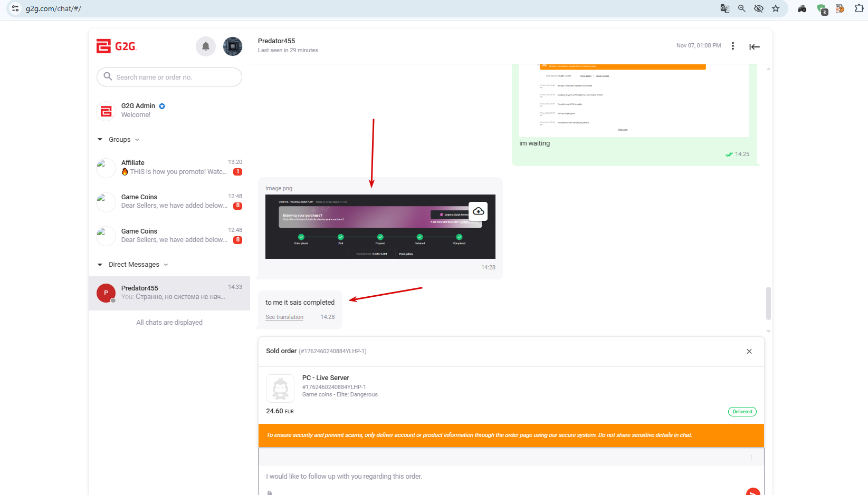The image size is (868, 495).
Task: Open the tractor browser extension
Action: [802, 8]
